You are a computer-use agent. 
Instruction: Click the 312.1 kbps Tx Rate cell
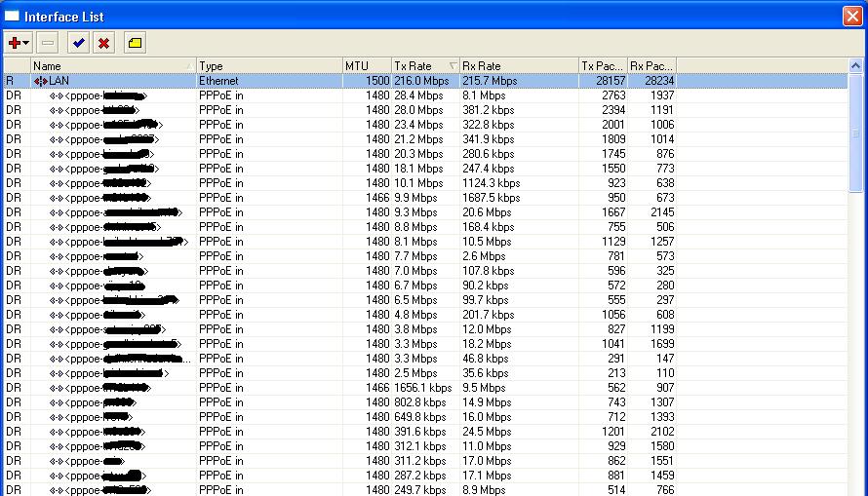(x=420, y=446)
